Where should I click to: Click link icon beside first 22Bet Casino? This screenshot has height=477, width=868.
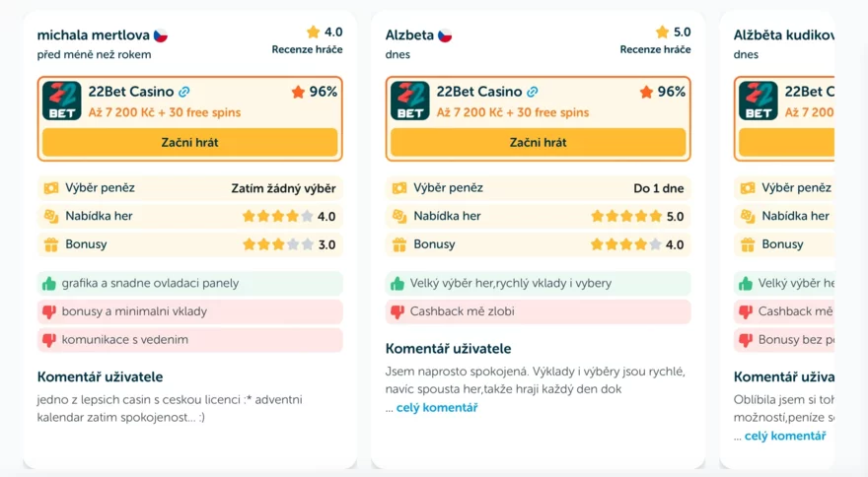(x=184, y=93)
